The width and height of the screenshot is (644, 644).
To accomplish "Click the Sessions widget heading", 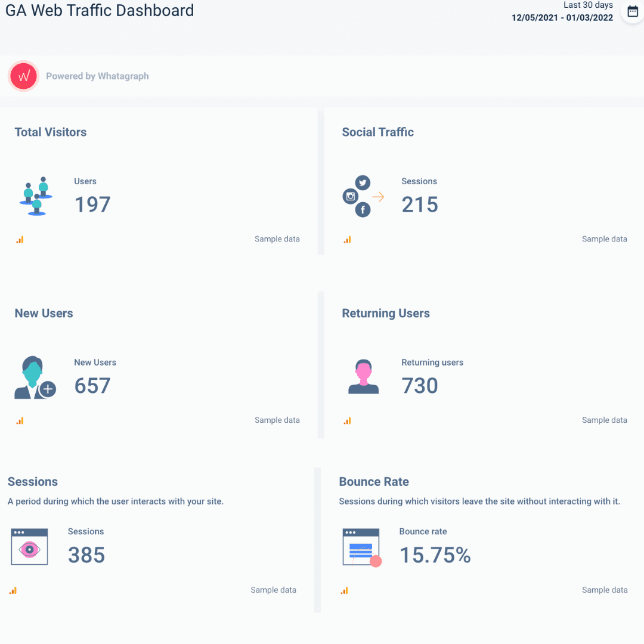I will (32, 481).
